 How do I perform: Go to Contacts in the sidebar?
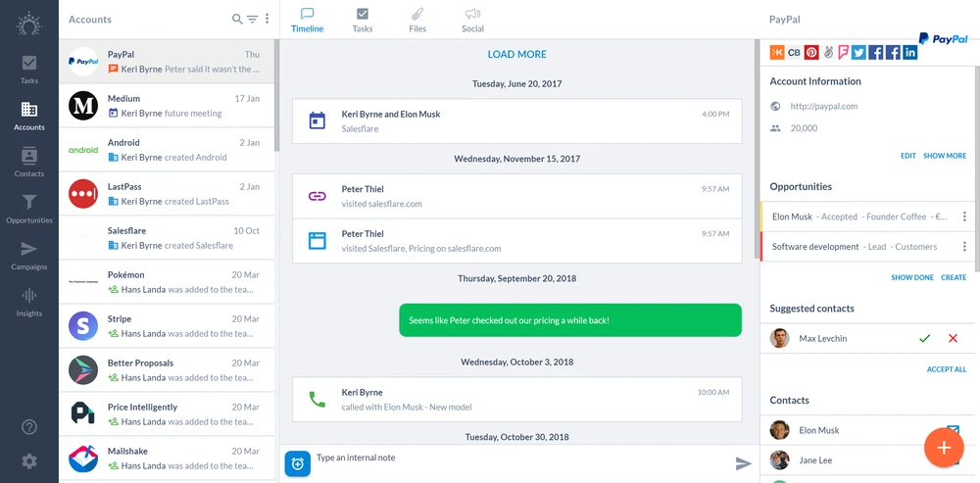point(28,163)
